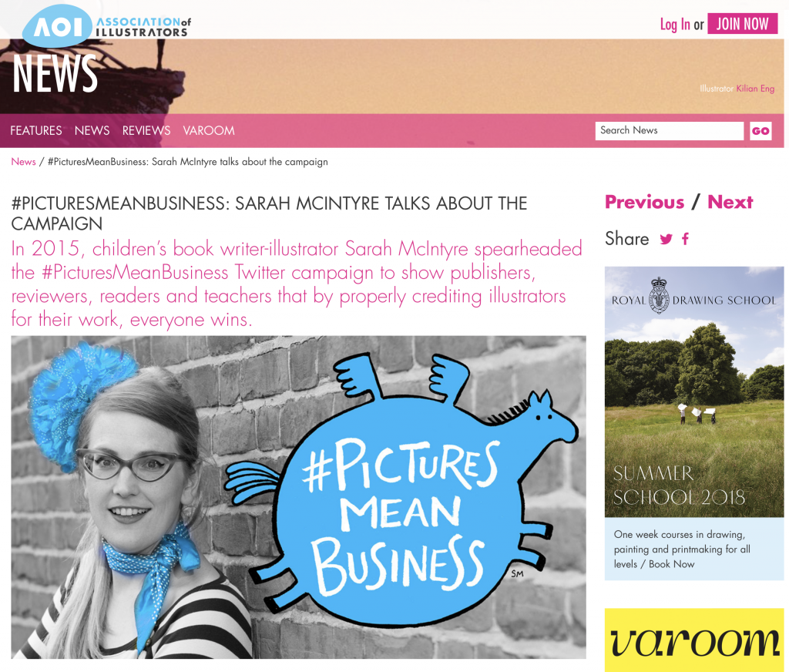The width and height of the screenshot is (789, 672).
Task: Go to the Next article
Action: coord(730,202)
